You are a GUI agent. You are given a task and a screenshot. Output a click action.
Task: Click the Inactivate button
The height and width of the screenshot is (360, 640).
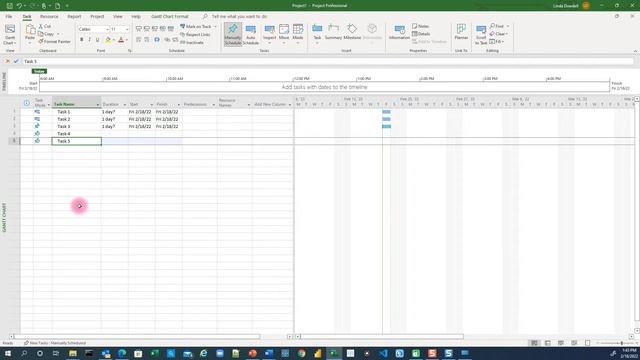click(192, 42)
